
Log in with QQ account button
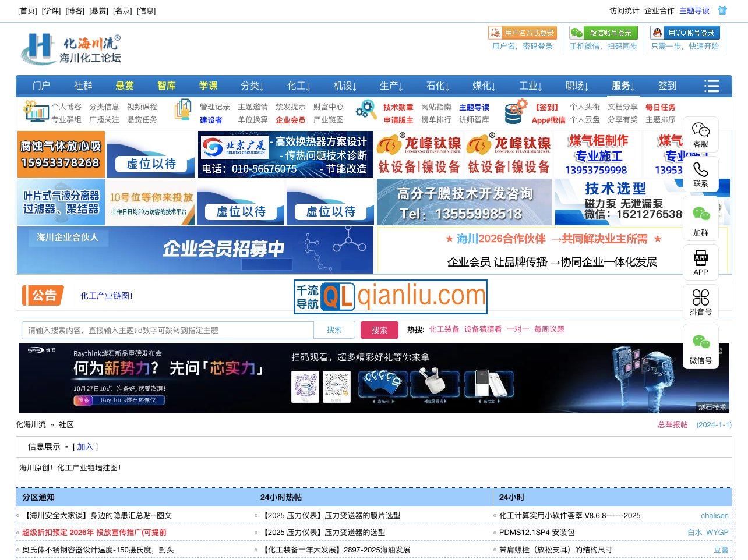pyautogui.click(x=685, y=33)
